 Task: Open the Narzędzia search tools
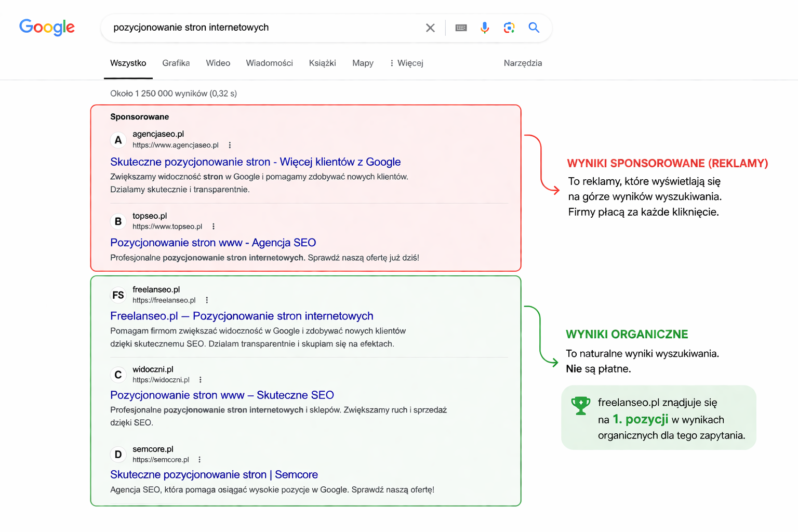click(x=523, y=63)
